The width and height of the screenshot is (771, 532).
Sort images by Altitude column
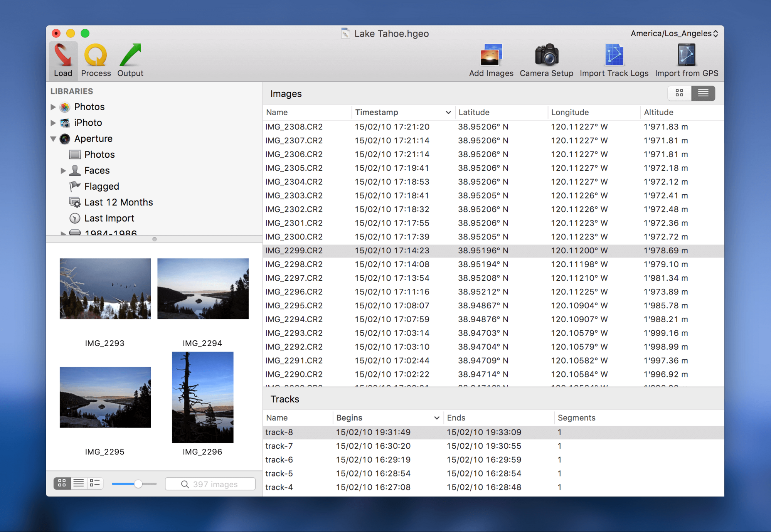click(x=682, y=112)
